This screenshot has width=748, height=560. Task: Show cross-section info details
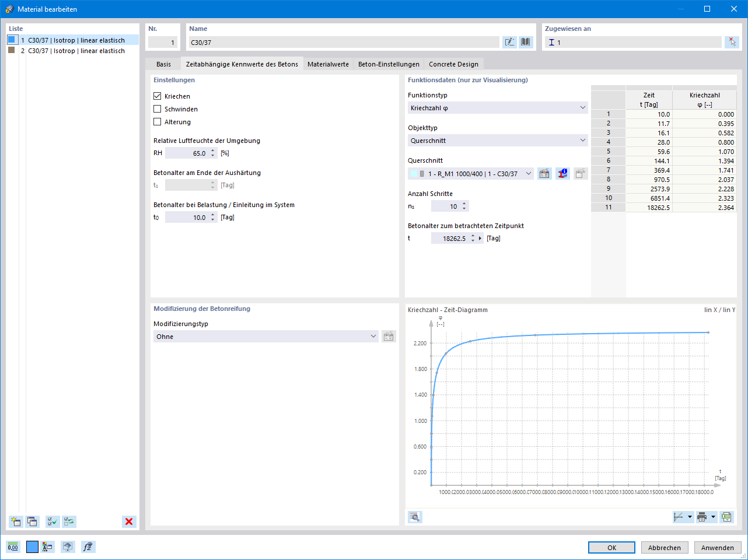pyautogui.click(x=562, y=173)
